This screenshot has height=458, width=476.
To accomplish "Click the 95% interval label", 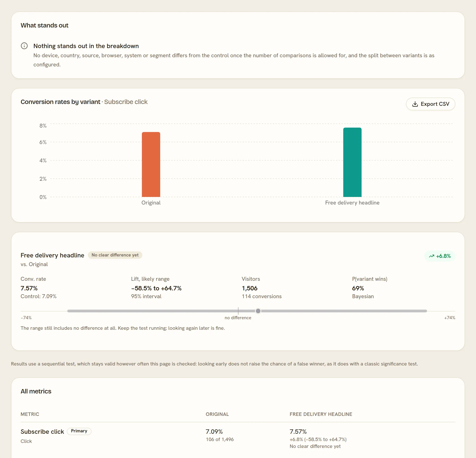I will coord(146,296).
